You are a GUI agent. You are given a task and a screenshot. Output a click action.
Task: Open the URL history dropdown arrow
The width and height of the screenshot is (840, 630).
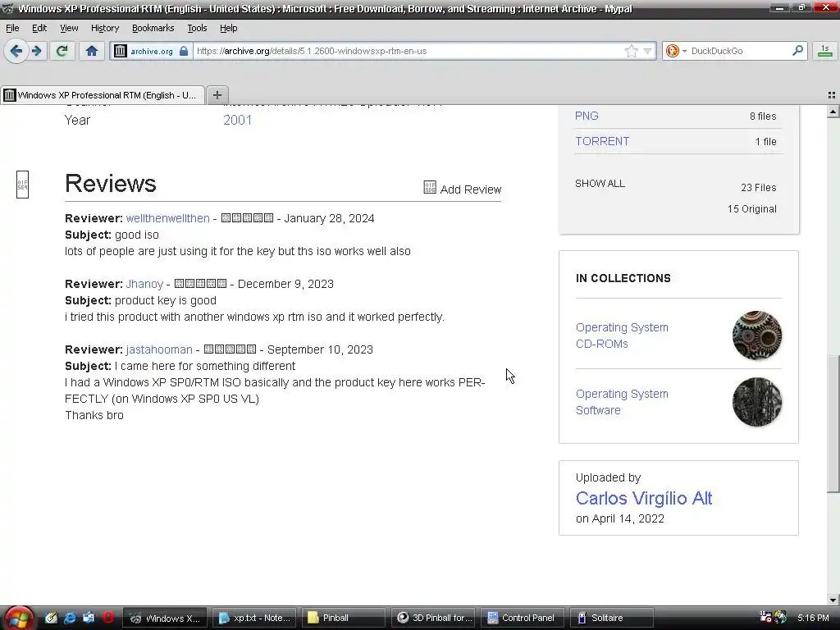point(648,51)
